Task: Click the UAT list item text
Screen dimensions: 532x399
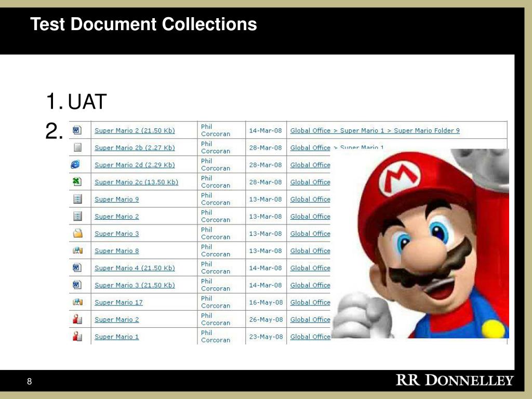Action: (x=87, y=101)
